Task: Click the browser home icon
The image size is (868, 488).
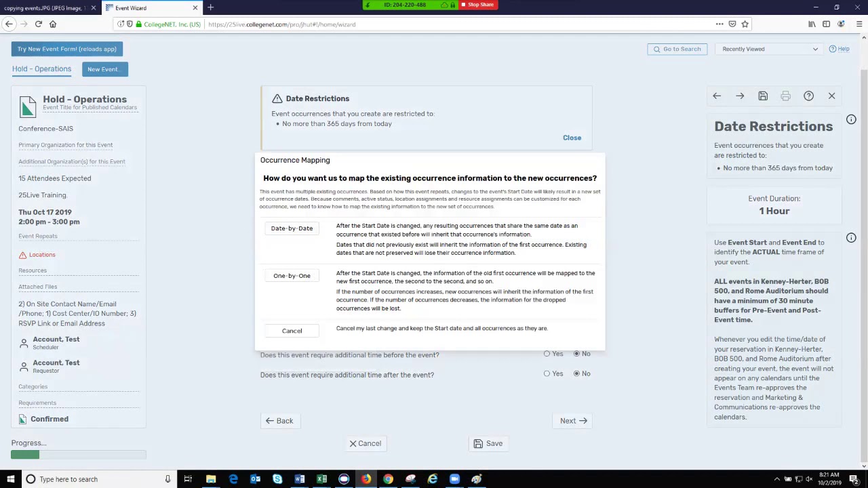Action: coord(53,24)
